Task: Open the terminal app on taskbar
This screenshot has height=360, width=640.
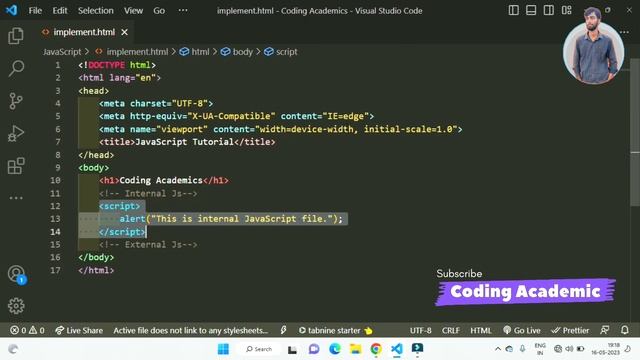Action: click(x=417, y=349)
